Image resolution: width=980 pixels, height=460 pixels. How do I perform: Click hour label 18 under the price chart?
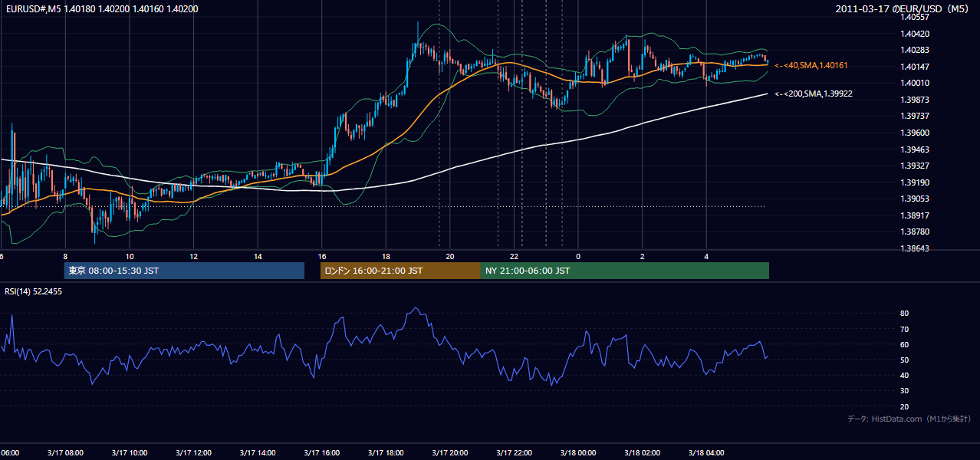pos(386,256)
